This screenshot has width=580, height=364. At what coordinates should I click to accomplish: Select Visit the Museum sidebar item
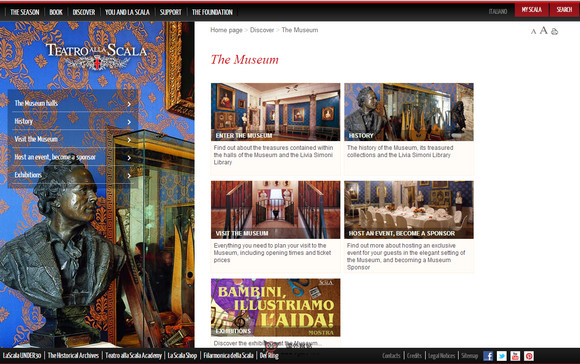coord(36,139)
